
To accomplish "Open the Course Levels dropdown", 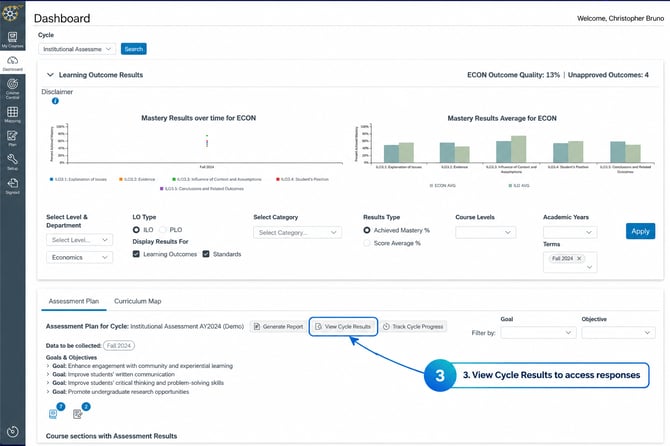I will click(485, 232).
